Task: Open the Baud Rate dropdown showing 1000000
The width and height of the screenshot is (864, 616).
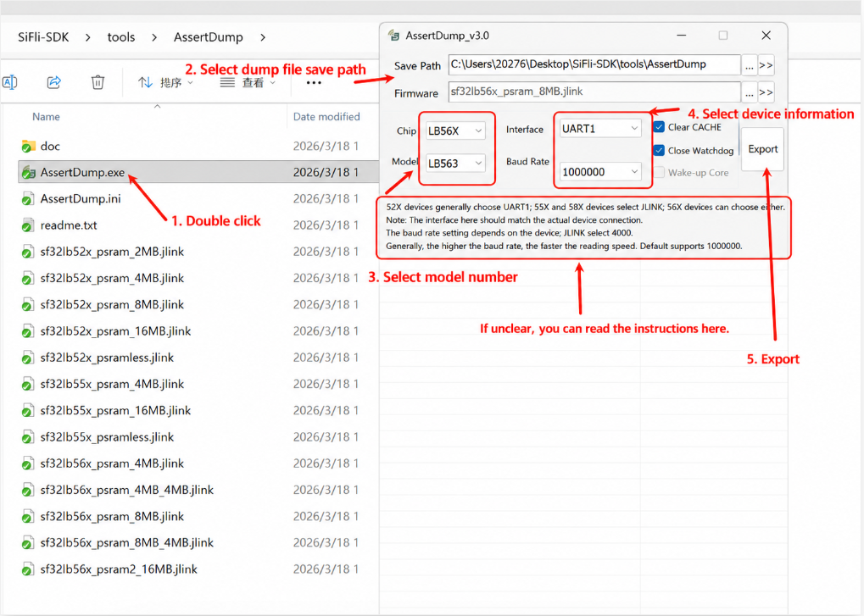Action: point(600,172)
